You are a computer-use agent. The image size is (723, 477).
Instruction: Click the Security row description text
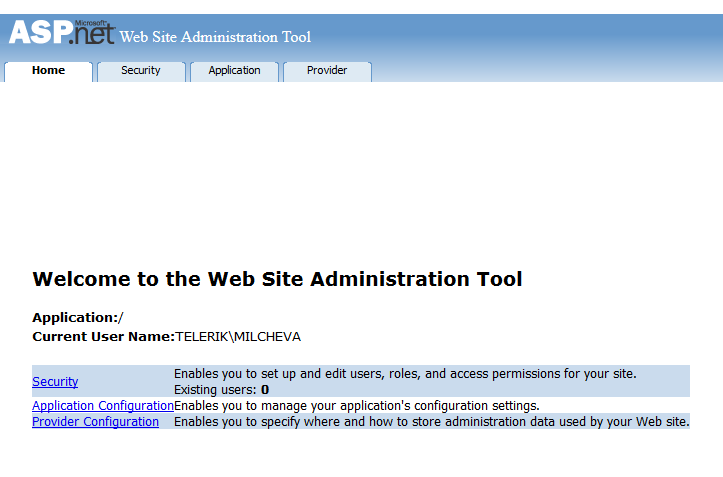(405, 374)
